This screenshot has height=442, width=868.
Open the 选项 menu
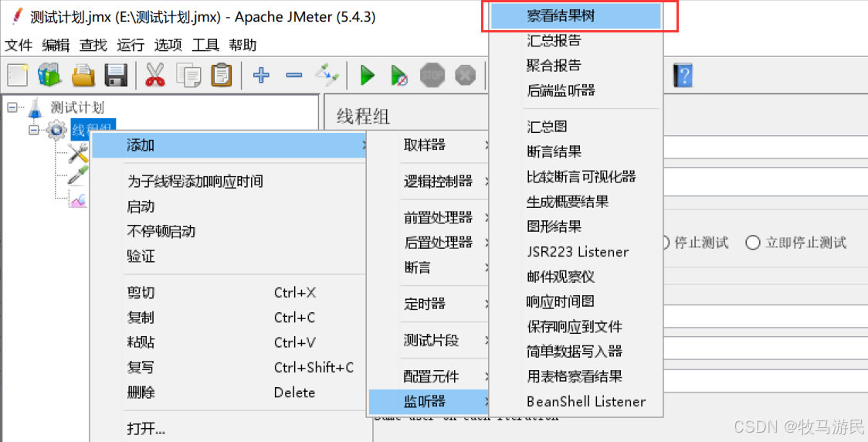coord(168,45)
